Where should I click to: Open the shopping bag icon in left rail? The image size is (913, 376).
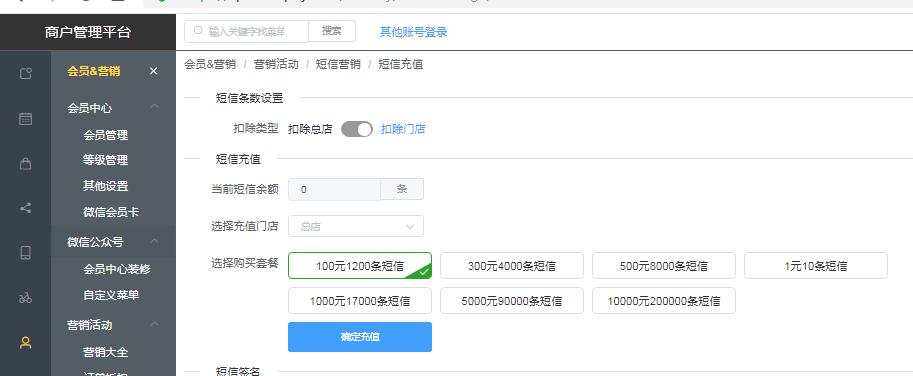pyautogui.click(x=26, y=164)
